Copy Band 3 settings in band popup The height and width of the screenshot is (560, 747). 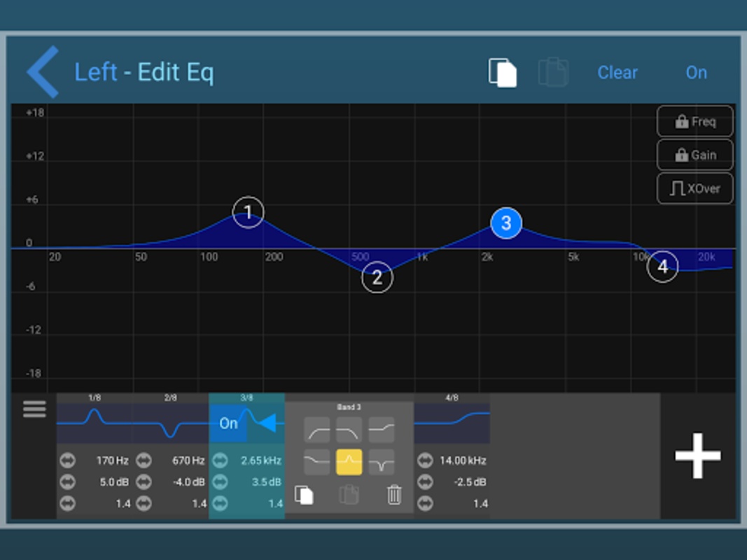[304, 495]
